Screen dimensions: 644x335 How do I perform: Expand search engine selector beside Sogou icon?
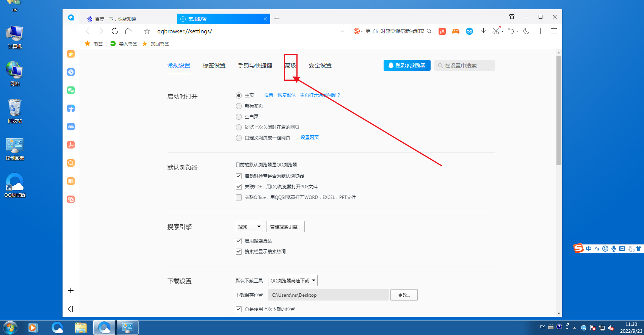(362, 31)
